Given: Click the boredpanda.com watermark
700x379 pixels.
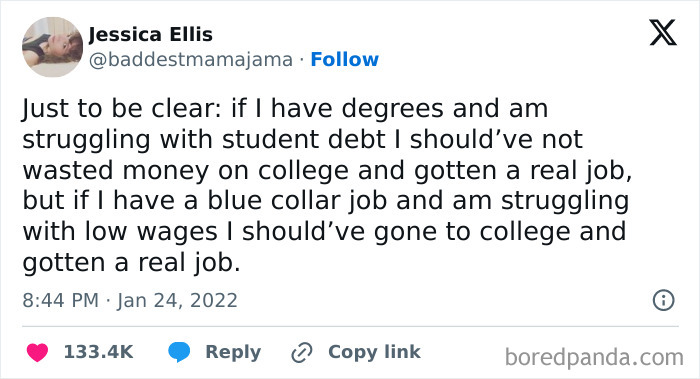Looking at the screenshot, I should [x=594, y=358].
